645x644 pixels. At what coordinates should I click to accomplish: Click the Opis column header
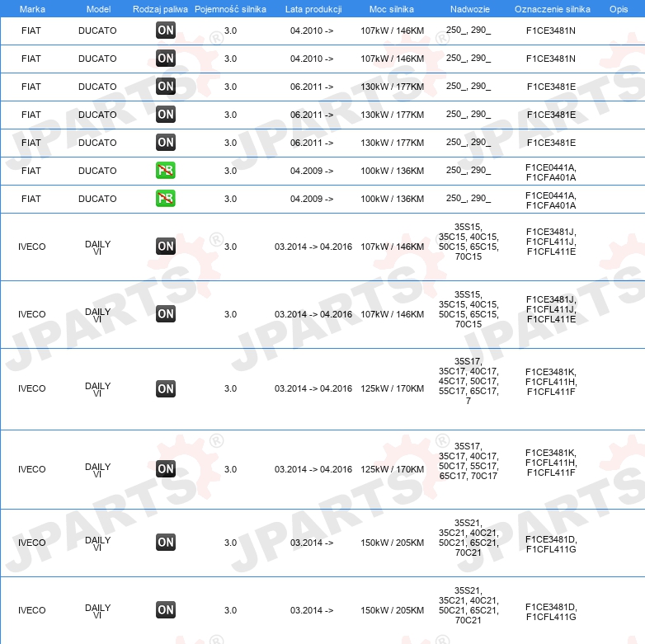click(x=619, y=9)
